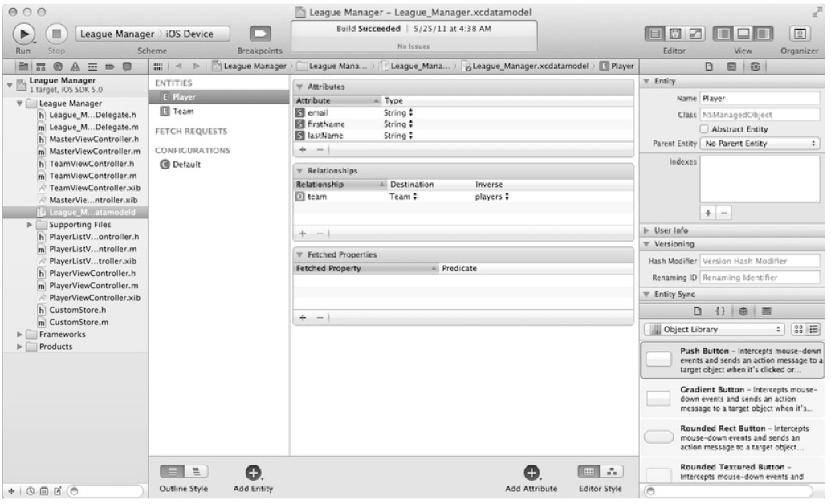Screen dimensions: 831x504
Task: Collapse the Attributes section
Action: (x=299, y=87)
